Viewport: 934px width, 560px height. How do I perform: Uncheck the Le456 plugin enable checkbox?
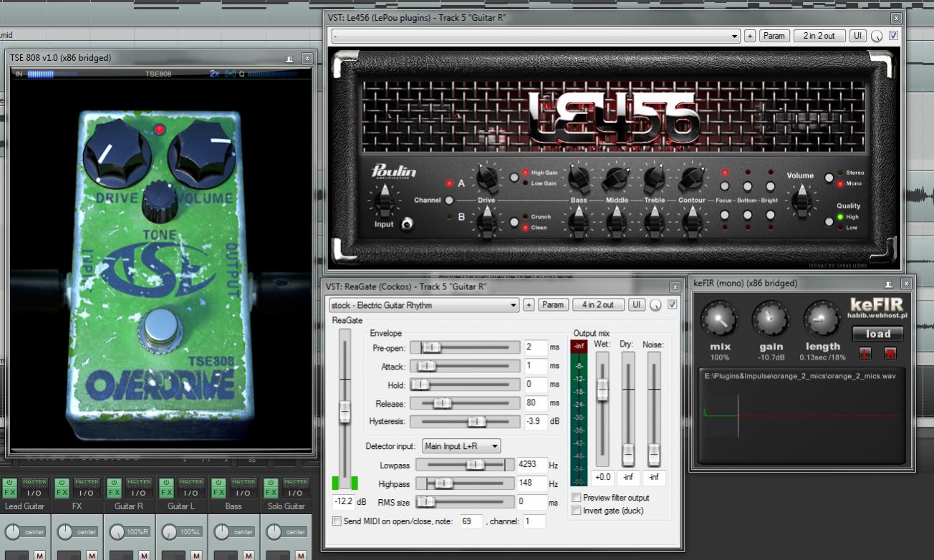coord(893,36)
